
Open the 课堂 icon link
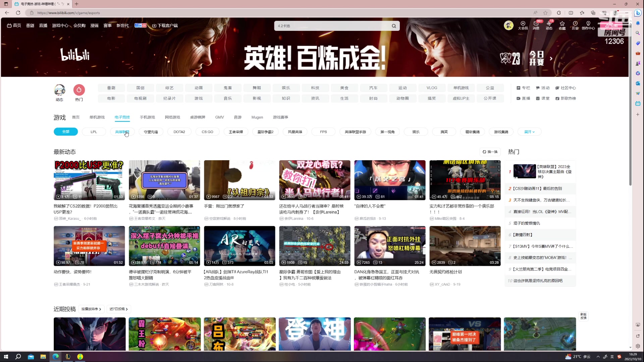pos(543,98)
